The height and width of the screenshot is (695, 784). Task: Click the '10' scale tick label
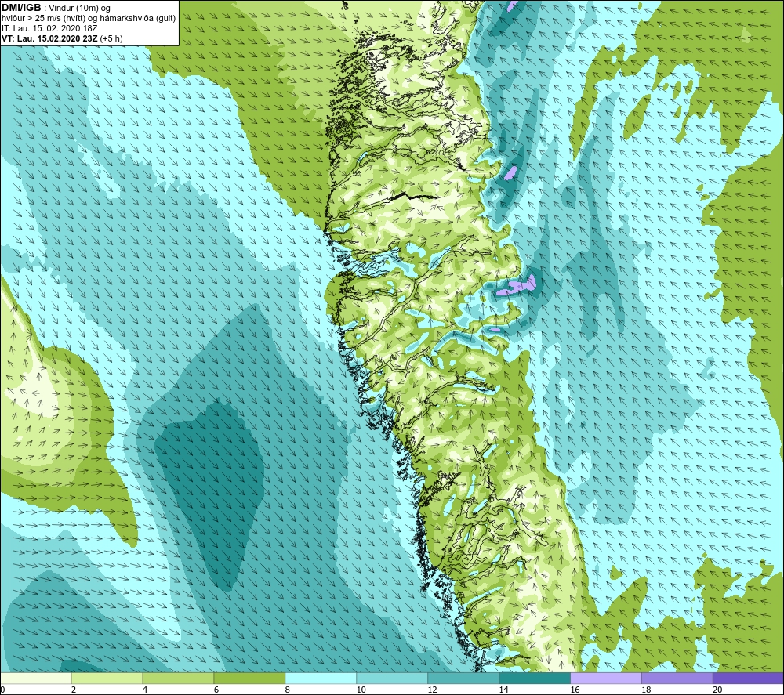pos(361,690)
